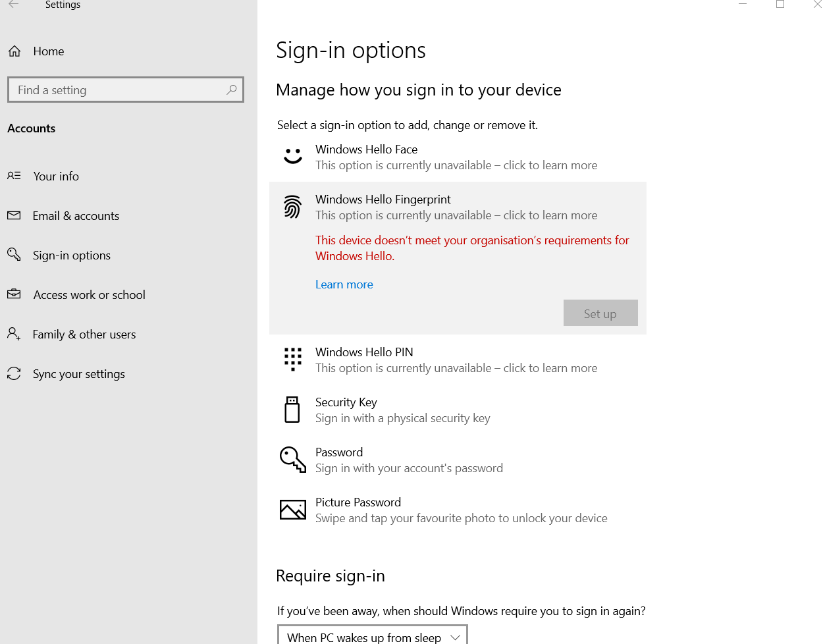The height and width of the screenshot is (644, 823).
Task: Click the magnifier icon in the search box
Action: point(232,90)
